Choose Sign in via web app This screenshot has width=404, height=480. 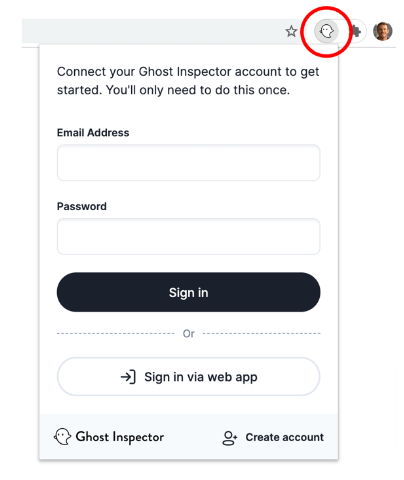189,377
